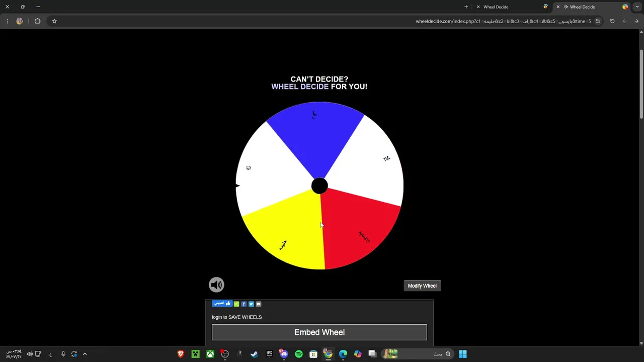Mute the wheel sound speaker icon
Image resolution: width=644 pixels, height=362 pixels.
pyautogui.click(x=216, y=285)
